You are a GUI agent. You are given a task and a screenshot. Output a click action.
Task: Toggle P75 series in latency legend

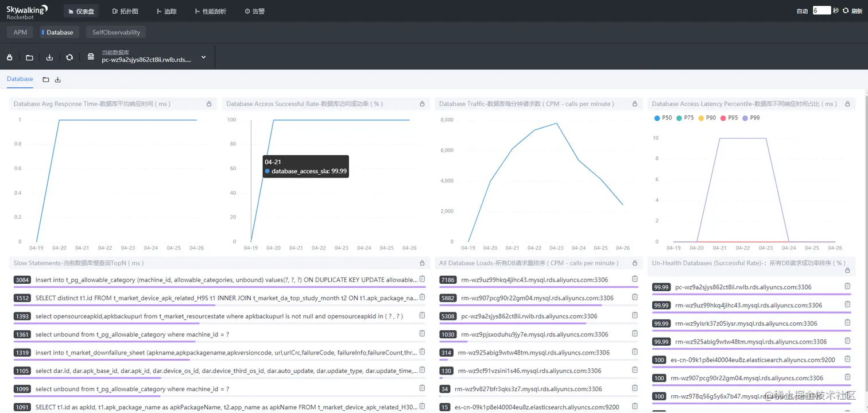685,118
